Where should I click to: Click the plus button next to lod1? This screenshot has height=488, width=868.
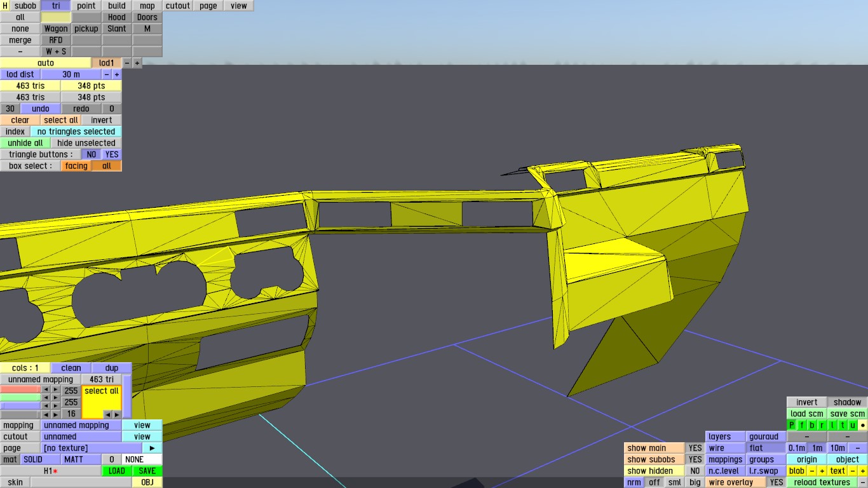pos(137,63)
